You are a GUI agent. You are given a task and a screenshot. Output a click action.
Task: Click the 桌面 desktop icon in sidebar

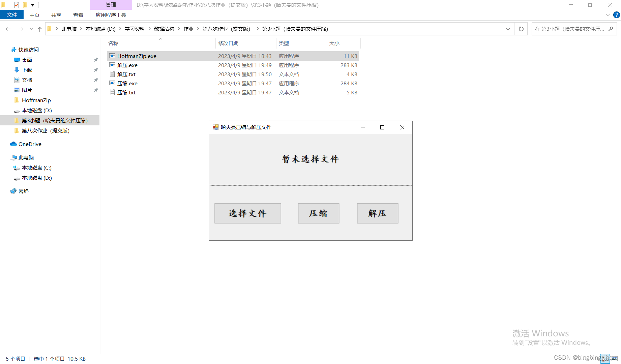17,60
